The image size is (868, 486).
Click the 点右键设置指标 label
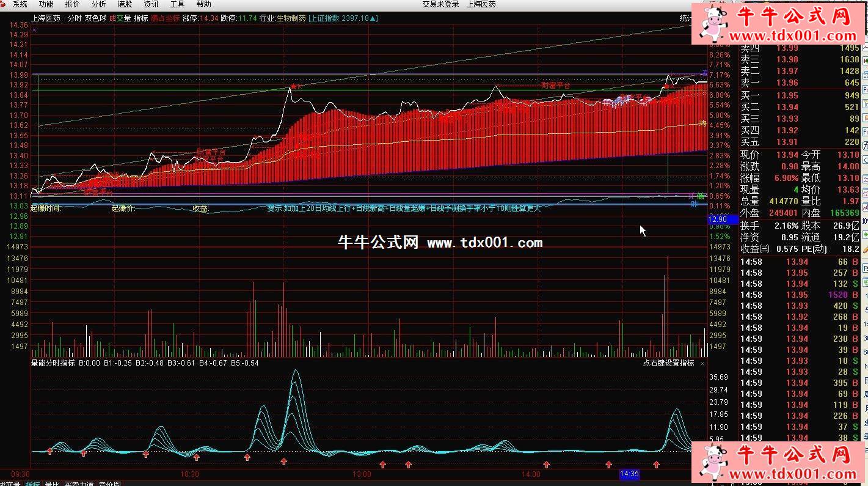(x=668, y=363)
